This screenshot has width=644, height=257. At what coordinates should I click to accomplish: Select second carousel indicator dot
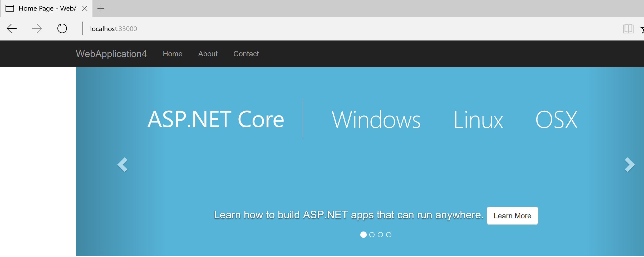click(x=372, y=235)
